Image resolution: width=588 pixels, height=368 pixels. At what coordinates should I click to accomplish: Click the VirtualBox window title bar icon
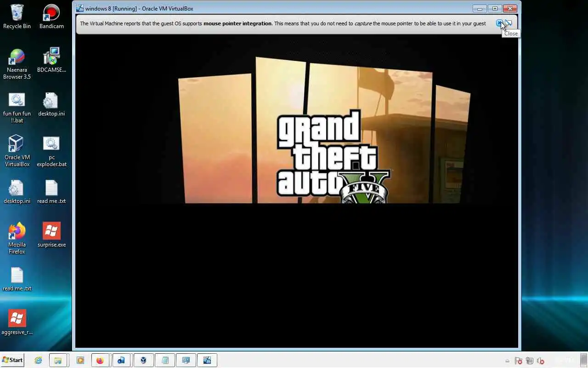point(79,8)
